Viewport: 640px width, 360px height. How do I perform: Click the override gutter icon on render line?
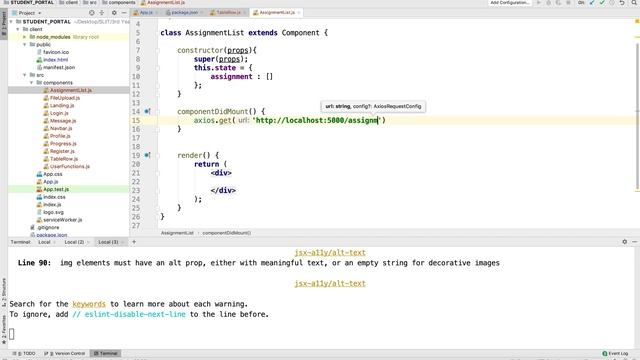[147, 155]
